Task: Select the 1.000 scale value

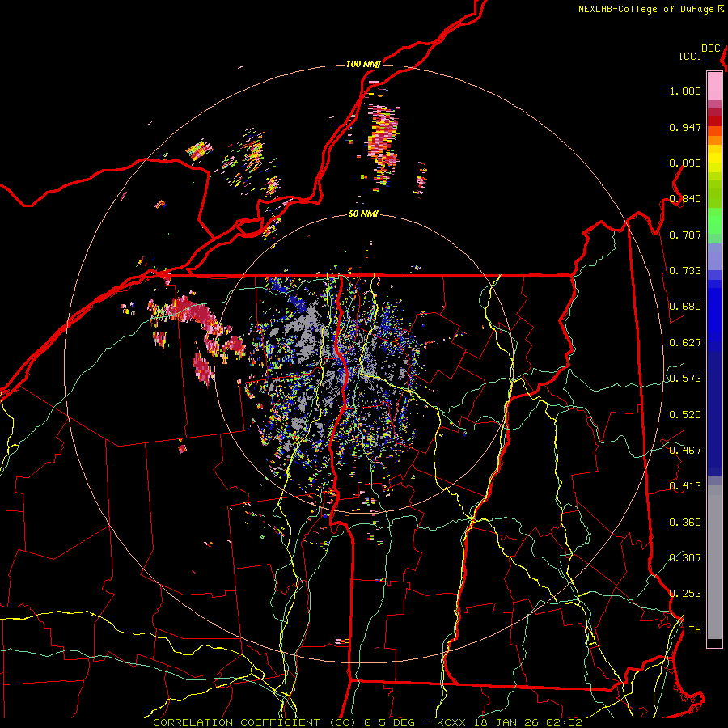Action: (x=685, y=91)
